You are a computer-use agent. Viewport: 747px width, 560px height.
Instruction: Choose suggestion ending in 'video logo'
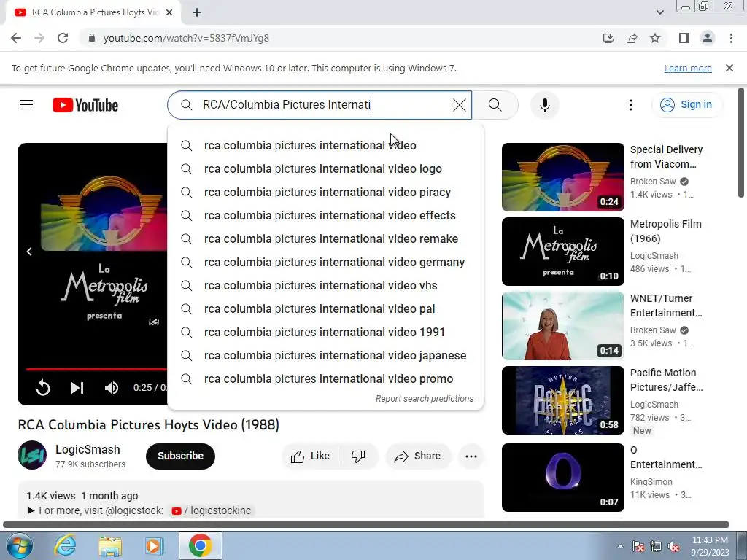[x=325, y=168]
